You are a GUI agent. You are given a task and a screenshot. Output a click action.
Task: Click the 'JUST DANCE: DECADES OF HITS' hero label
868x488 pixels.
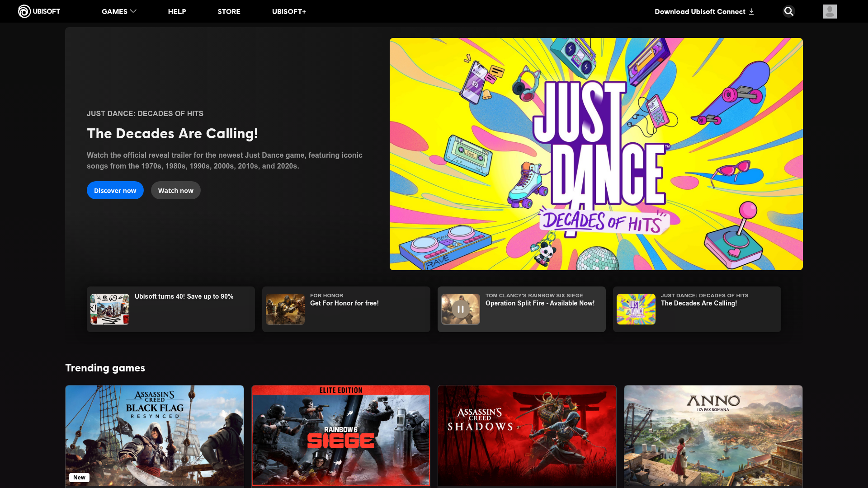pos(145,113)
